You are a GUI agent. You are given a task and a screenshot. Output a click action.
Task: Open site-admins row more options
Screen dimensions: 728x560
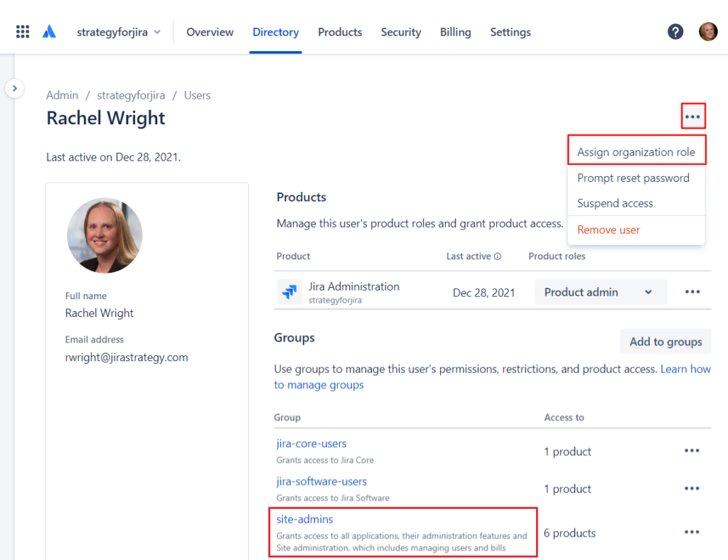[x=692, y=532]
